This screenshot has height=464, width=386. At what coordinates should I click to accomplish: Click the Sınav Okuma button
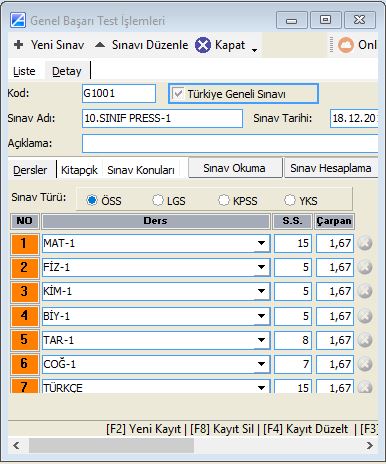235,168
